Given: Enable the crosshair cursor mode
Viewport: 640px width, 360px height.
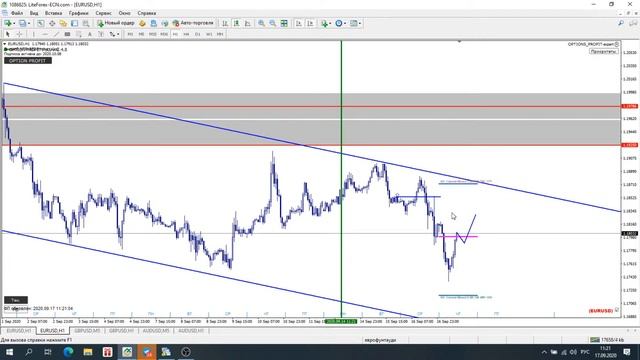Looking at the screenshot, I should 19,34.
